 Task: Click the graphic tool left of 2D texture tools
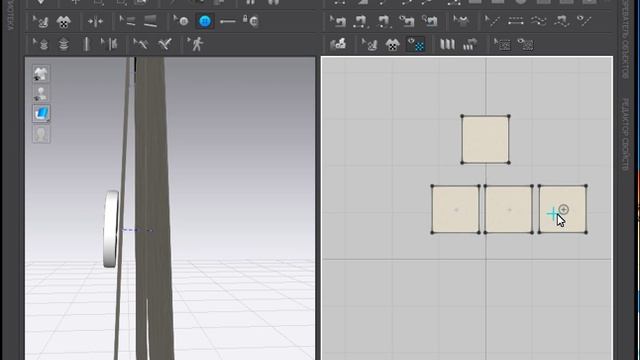coord(338,44)
